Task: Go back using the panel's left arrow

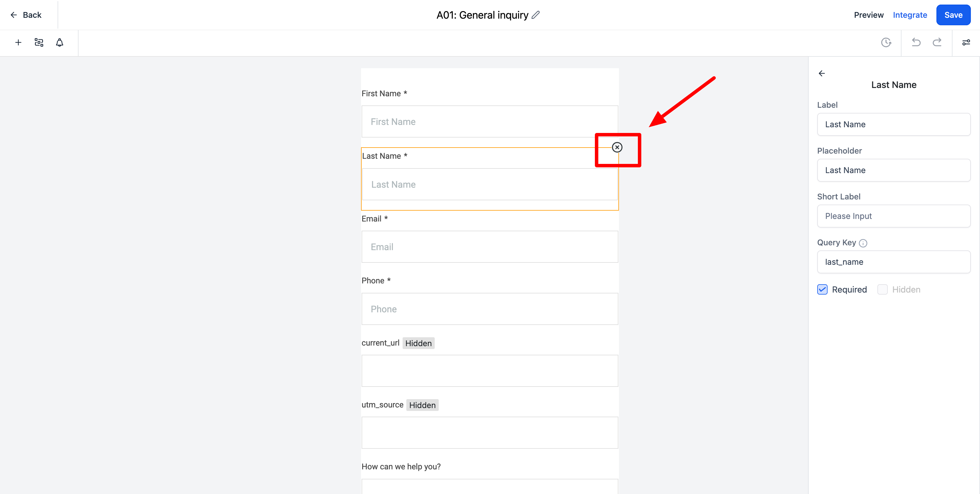Action: 822,73
